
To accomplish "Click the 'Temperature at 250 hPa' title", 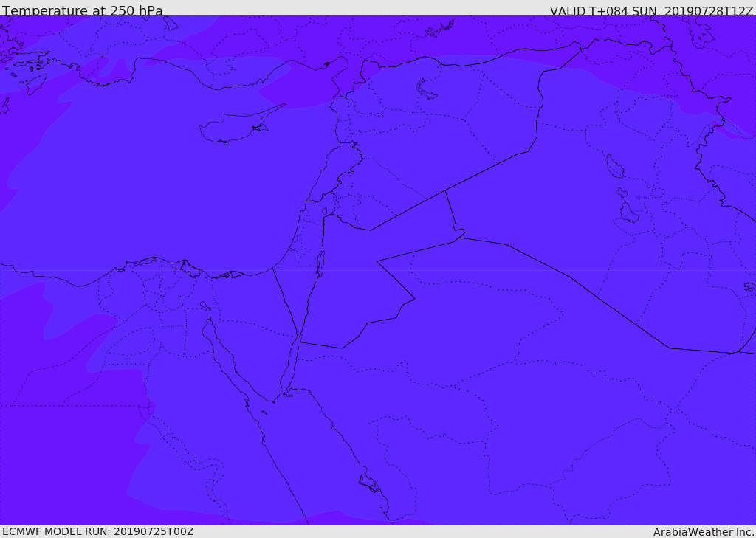I will (x=82, y=11).
